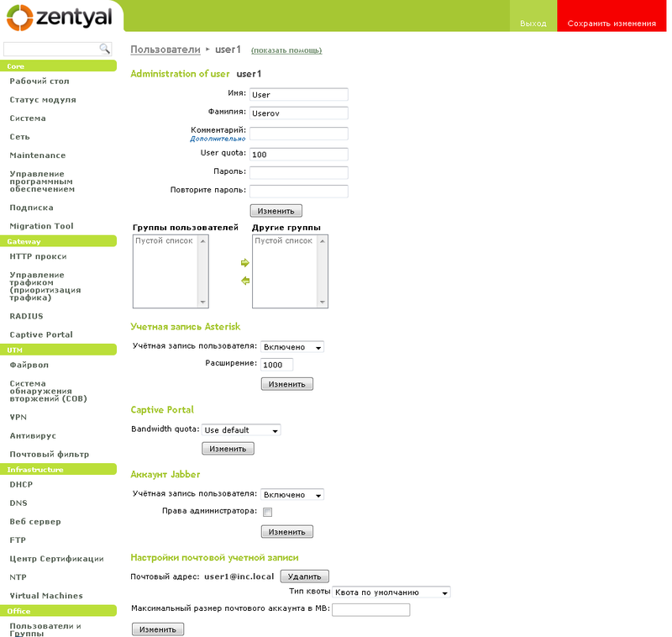Open Captive Portal sidebar item
Image resolution: width=672 pixels, height=637 pixels.
(x=41, y=334)
